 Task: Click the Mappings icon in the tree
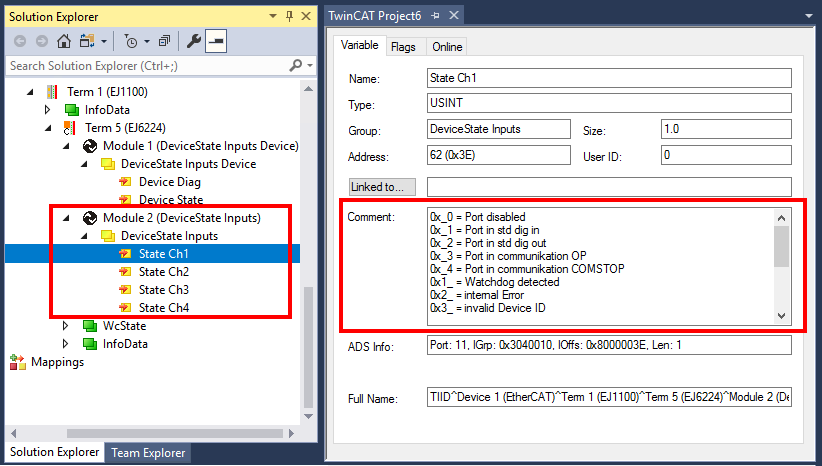(17, 362)
